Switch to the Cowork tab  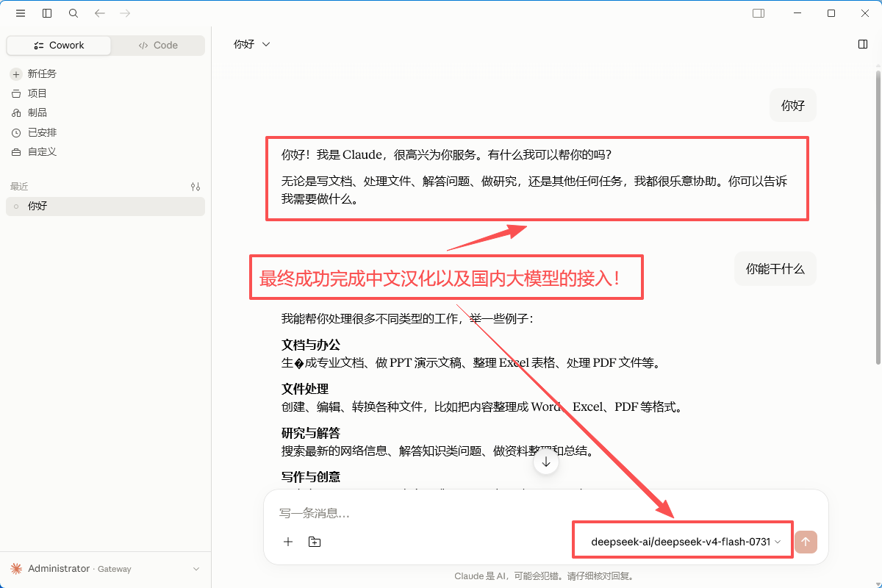(59, 46)
